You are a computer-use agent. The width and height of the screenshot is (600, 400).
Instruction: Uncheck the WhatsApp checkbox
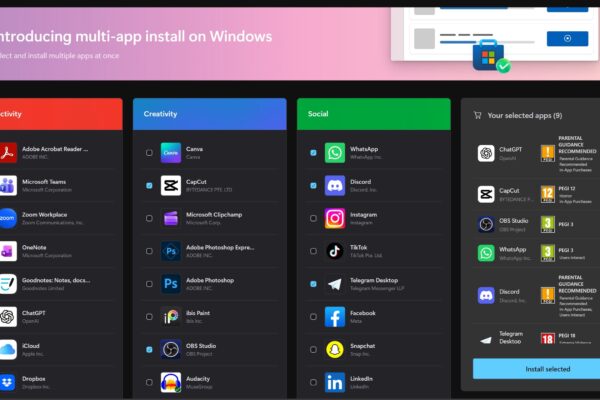313,153
